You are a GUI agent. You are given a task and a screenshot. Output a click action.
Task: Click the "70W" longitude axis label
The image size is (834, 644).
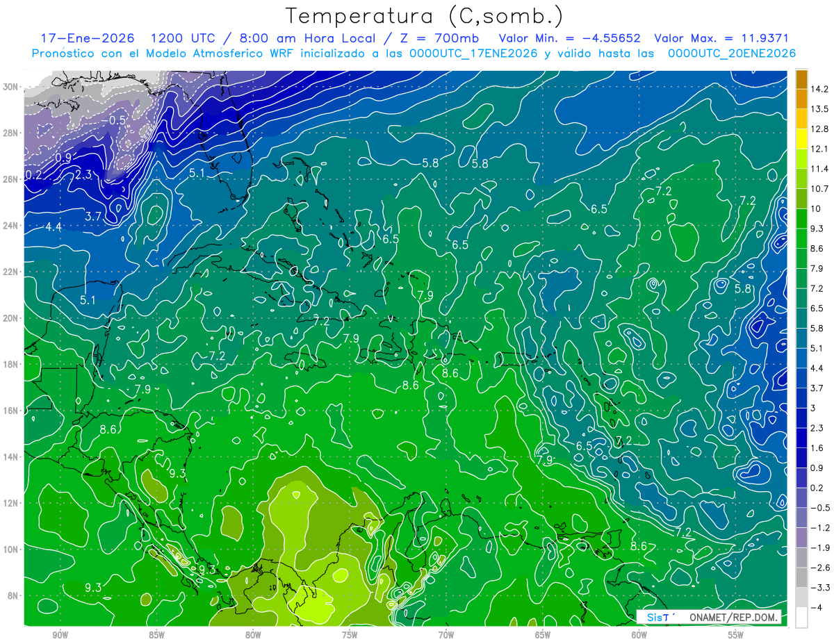point(446,636)
